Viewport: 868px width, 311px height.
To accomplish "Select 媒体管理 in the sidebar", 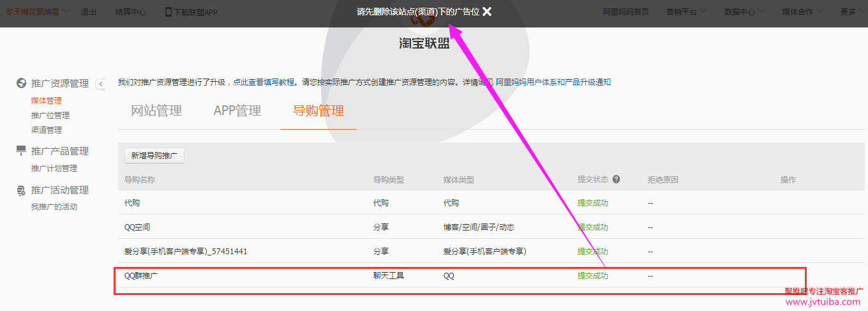I will point(47,101).
